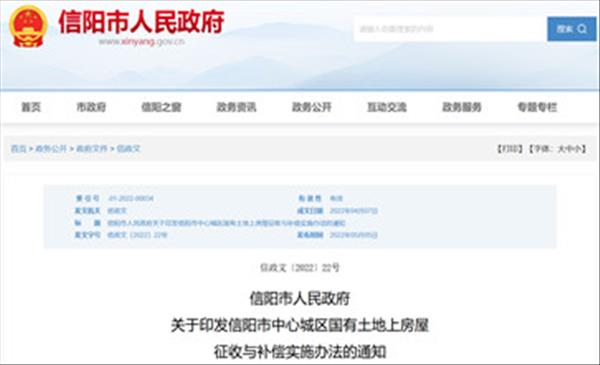The width and height of the screenshot is (600, 365).
Task: Click the blue 搜索 search button
Action: 571,29
